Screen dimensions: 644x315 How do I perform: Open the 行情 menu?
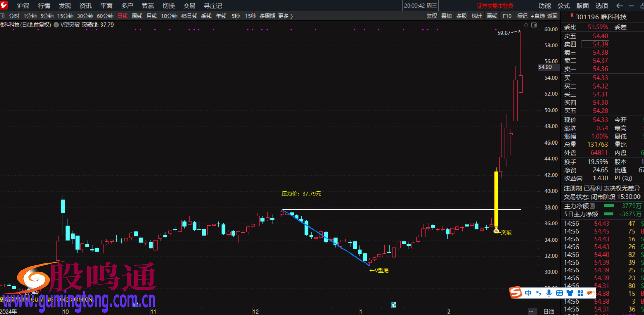(44, 6)
